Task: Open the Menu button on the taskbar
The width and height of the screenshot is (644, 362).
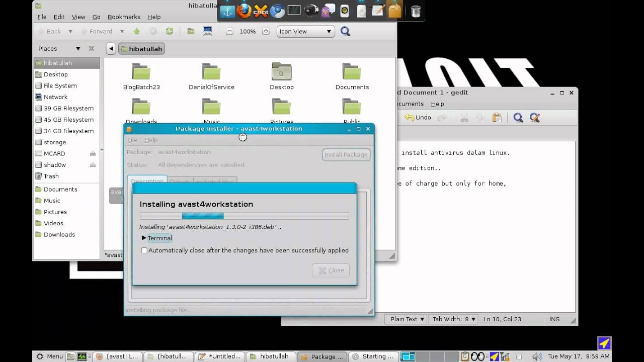Action: [x=49, y=356]
